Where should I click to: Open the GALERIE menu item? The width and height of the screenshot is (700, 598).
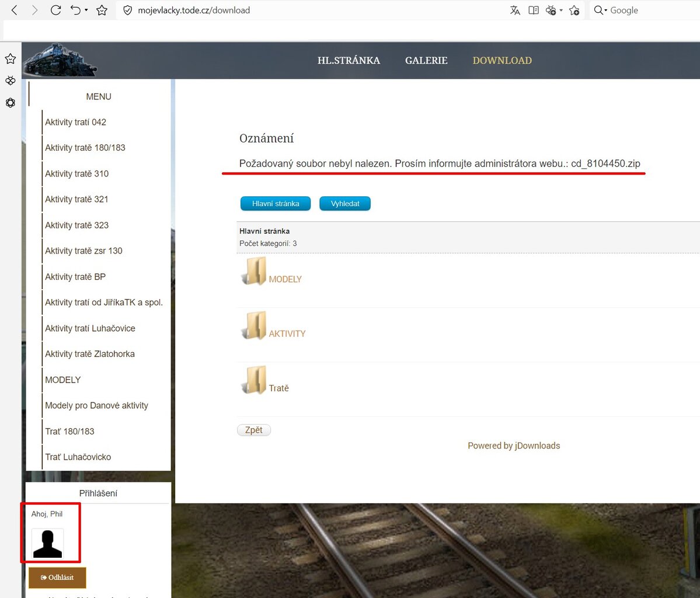[426, 60]
